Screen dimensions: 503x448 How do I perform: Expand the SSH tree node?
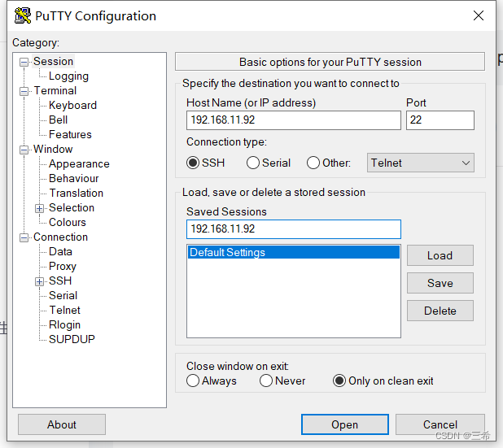(x=39, y=281)
